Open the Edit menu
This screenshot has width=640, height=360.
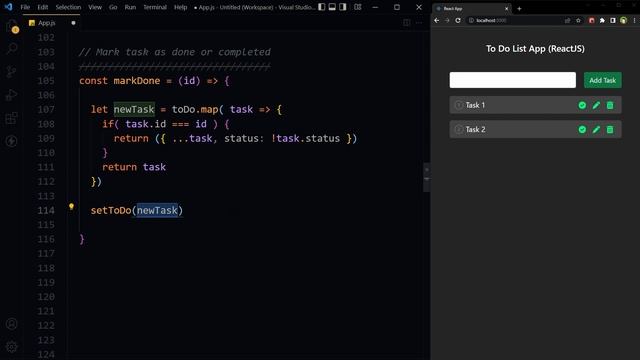point(42,7)
